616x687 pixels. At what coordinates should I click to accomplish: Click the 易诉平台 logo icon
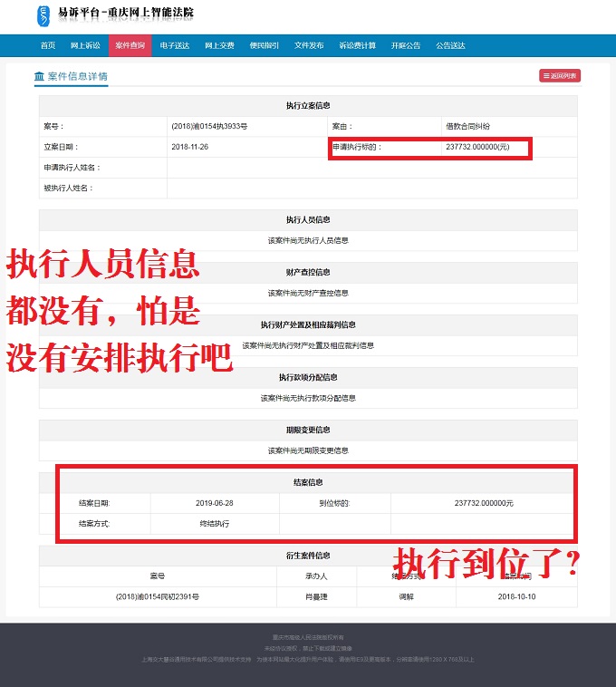(44, 15)
